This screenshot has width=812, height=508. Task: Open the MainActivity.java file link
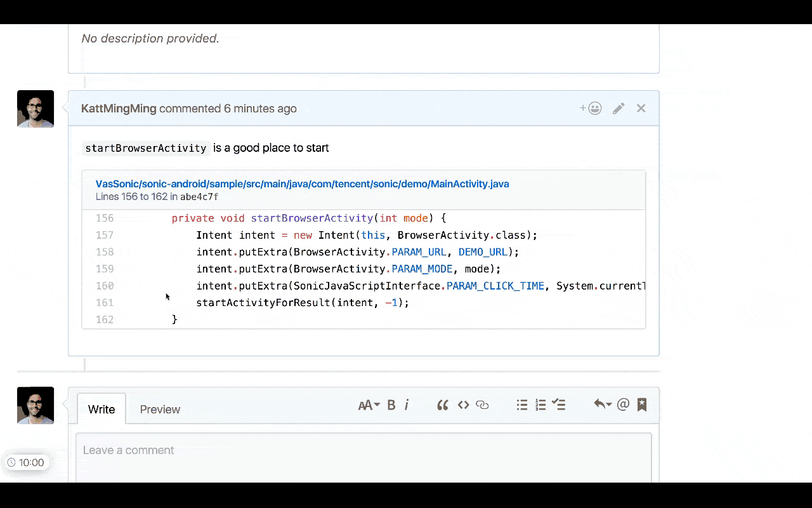[x=302, y=184]
